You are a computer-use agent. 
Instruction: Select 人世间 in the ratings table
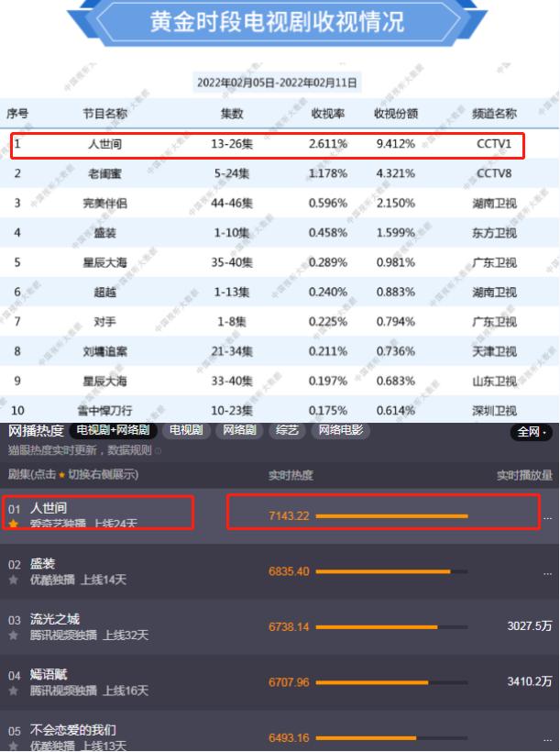pyautogui.click(x=105, y=144)
